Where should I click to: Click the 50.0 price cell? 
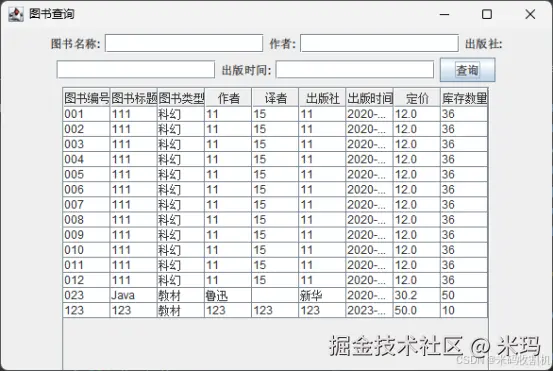[417, 311]
